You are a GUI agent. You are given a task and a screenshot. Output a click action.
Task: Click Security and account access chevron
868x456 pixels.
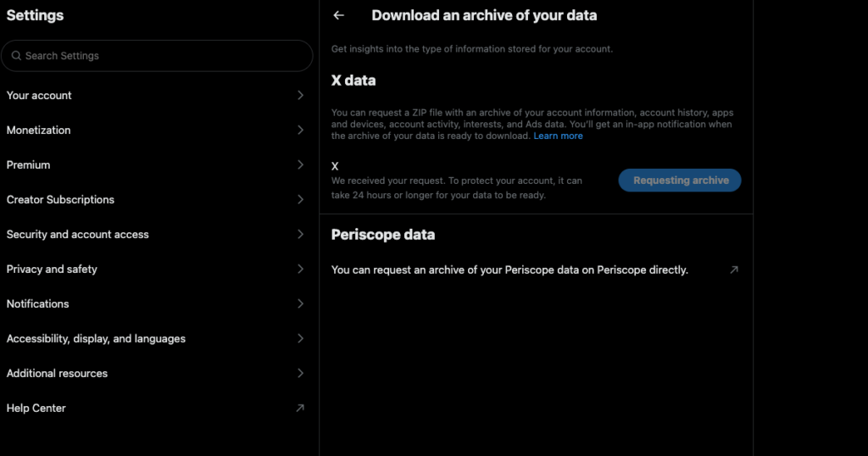click(300, 235)
